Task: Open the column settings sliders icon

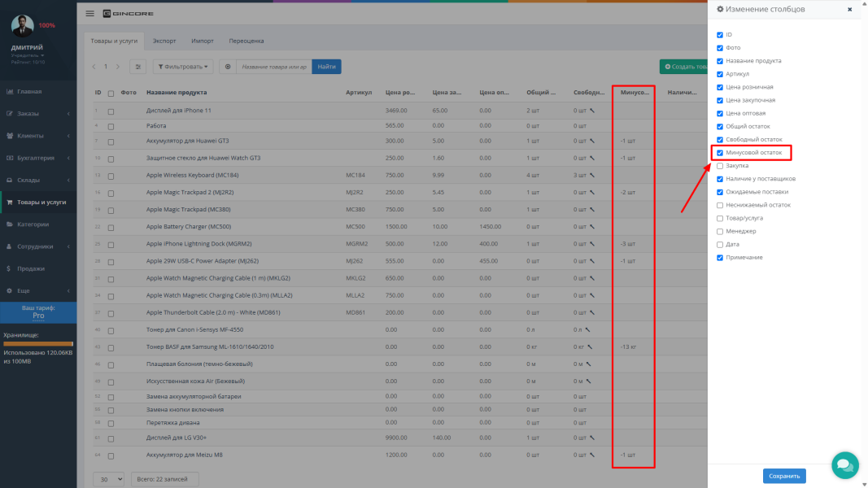Action: click(137, 67)
